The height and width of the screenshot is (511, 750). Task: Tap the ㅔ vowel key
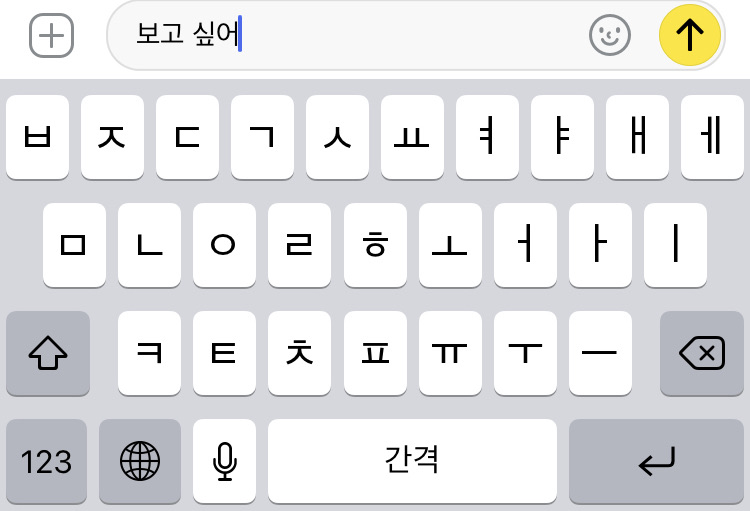click(712, 137)
